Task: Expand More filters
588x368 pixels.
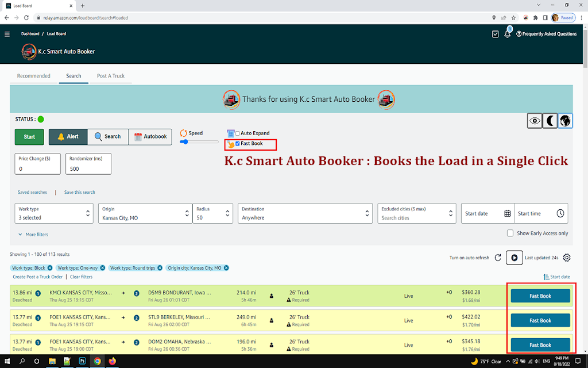Action: pyautogui.click(x=33, y=235)
